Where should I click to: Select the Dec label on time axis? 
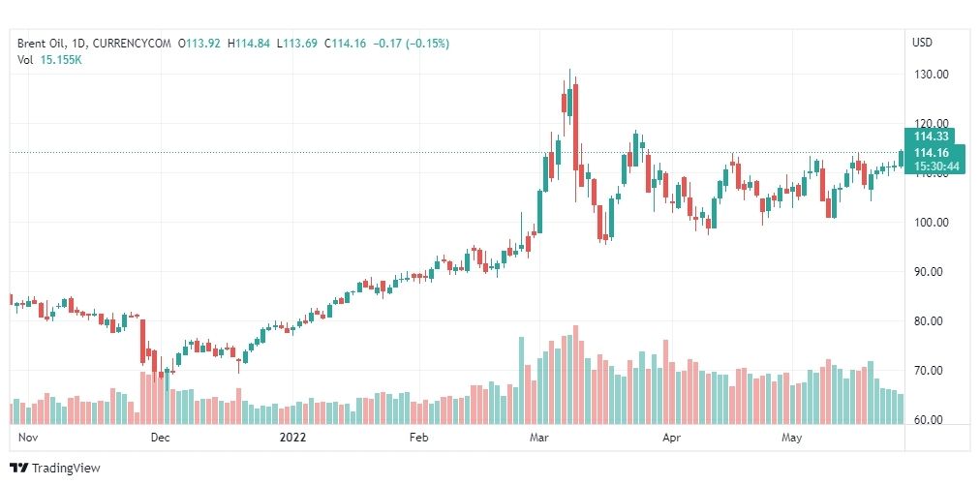(x=161, y=437)
